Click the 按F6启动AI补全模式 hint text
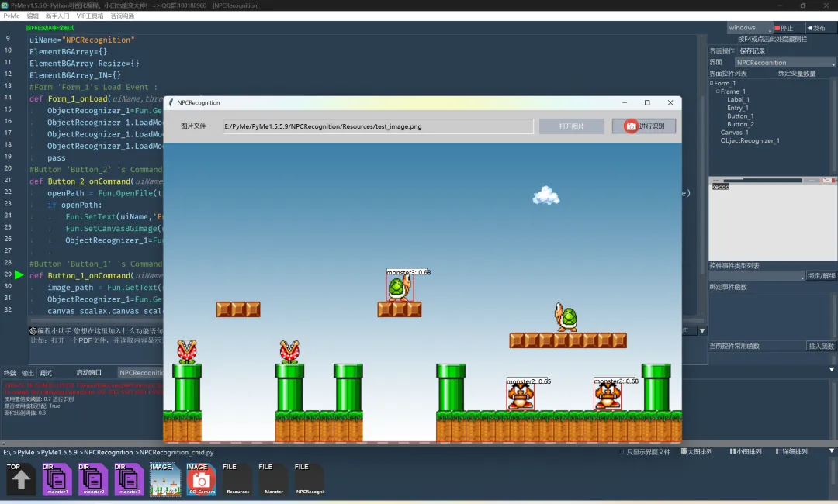The width and height of the screenshot is (838, 504). click(50, 28)
